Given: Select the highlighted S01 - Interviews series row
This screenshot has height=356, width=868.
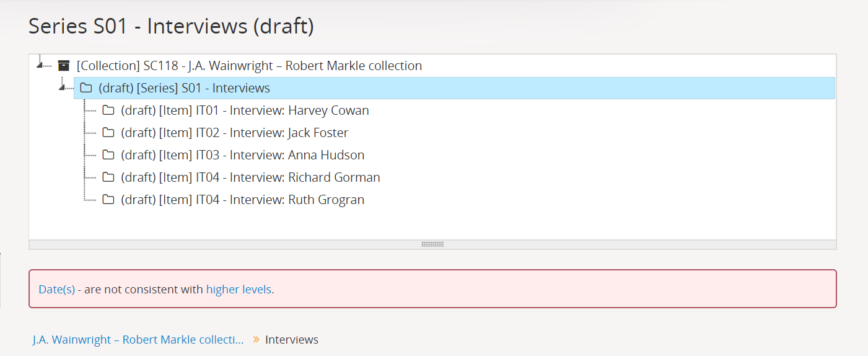Looking at the screenshot, I should (184, 88).
